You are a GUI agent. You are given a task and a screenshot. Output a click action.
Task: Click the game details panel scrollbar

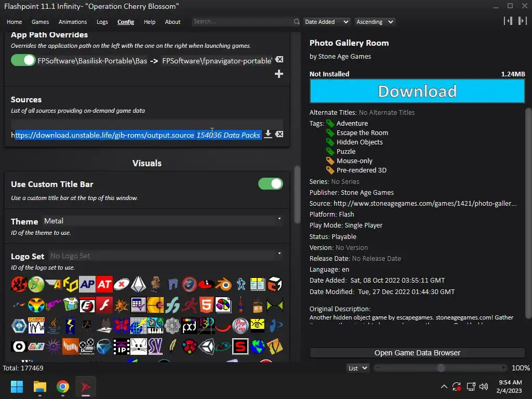[x=528, y=214]
